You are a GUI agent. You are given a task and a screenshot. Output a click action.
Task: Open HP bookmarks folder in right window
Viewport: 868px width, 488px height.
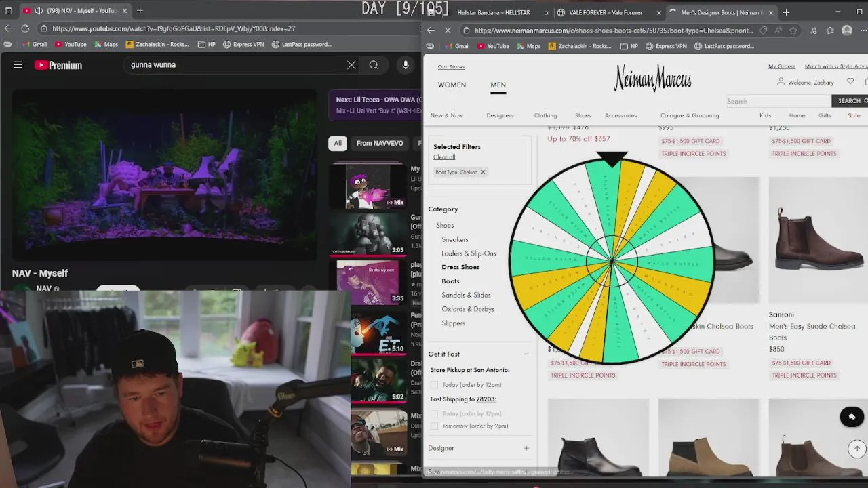pos(629,46)
